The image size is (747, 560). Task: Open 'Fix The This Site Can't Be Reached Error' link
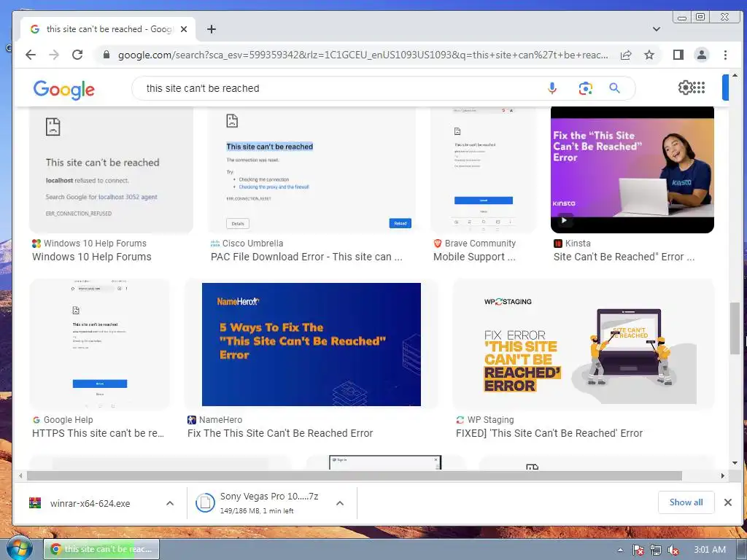click(280, 433)
